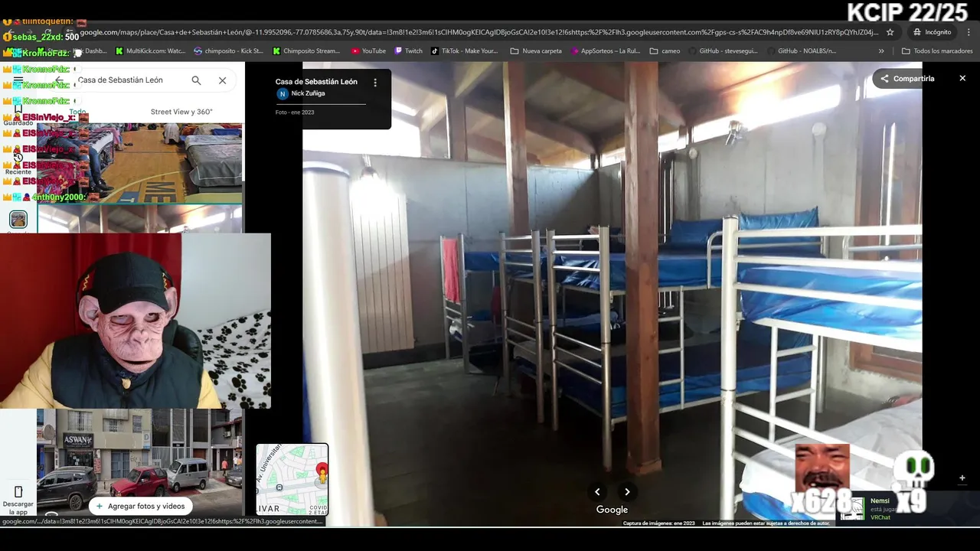Open MultiKick.com bookmark
Viewport: 980px width, 551px height.
click(150, 51)
